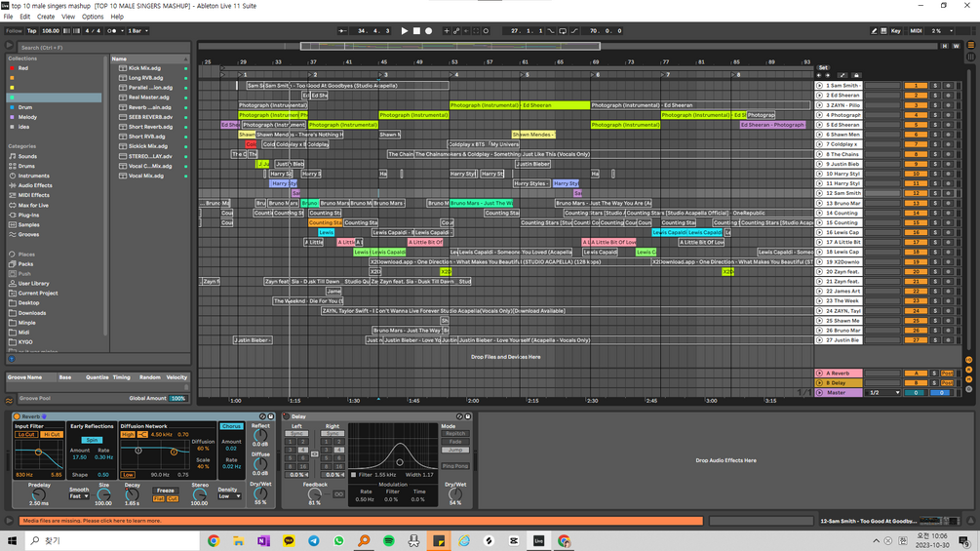
Task: Toggle Reverb device activator power button
Action: tap(17, 416)
